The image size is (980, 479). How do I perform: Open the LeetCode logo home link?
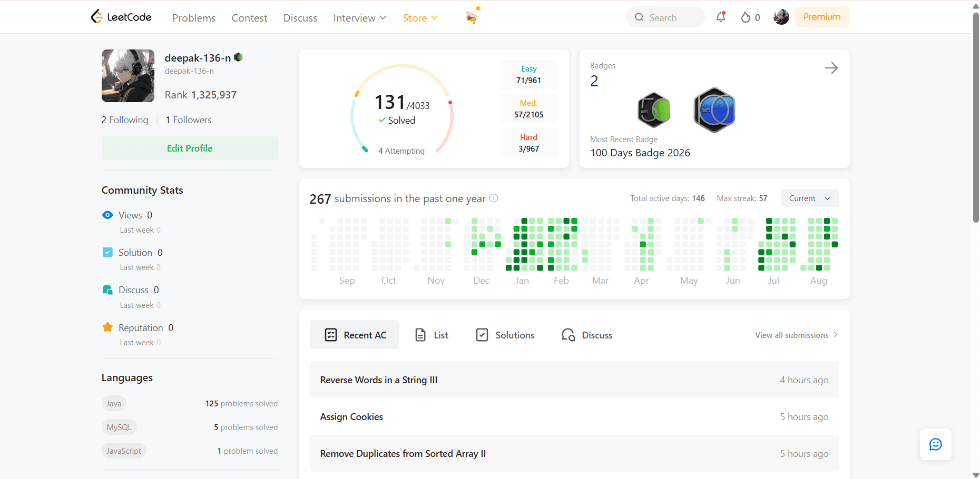[x=121, y=17]
